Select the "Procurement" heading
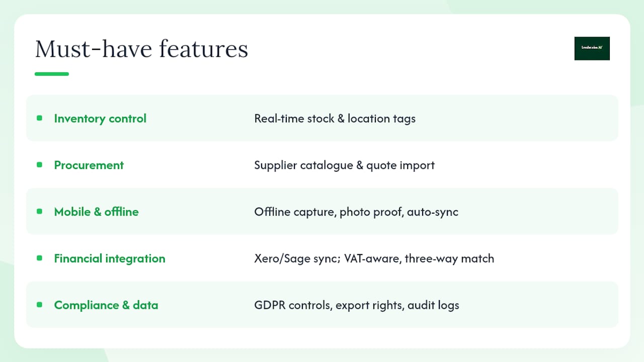644x362 pixels. point(89,165)
